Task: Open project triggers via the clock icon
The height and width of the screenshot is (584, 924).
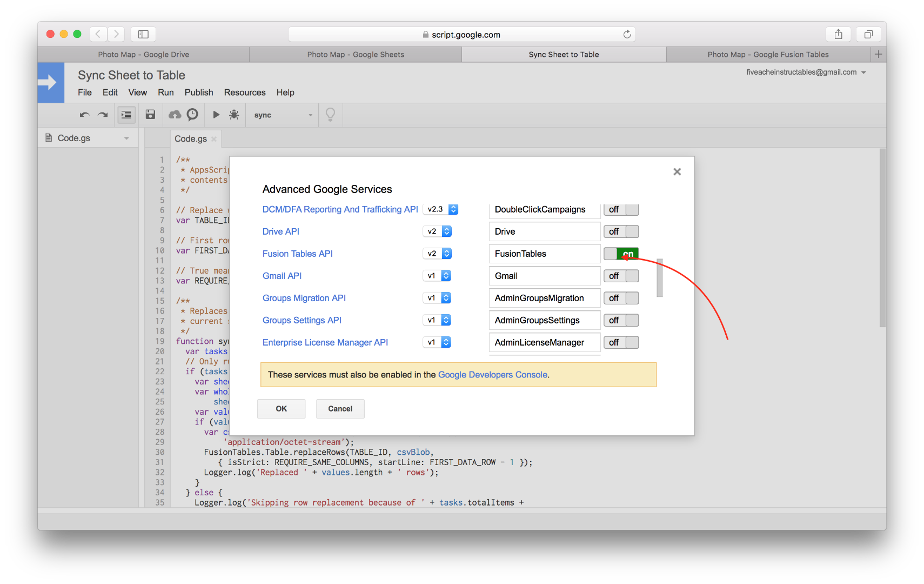Action: pyautogui.click(x=192, y=115)
